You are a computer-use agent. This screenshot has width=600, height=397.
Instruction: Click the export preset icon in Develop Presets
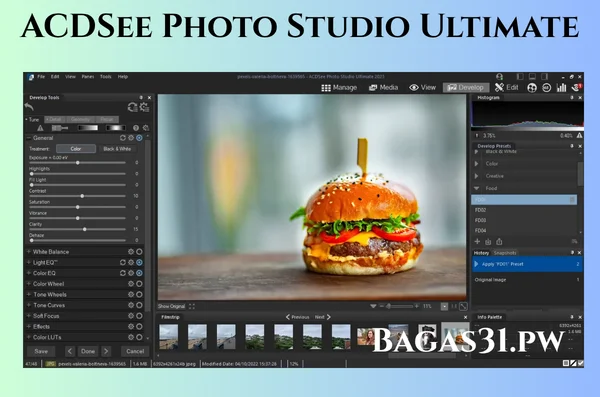pos(499,242)
